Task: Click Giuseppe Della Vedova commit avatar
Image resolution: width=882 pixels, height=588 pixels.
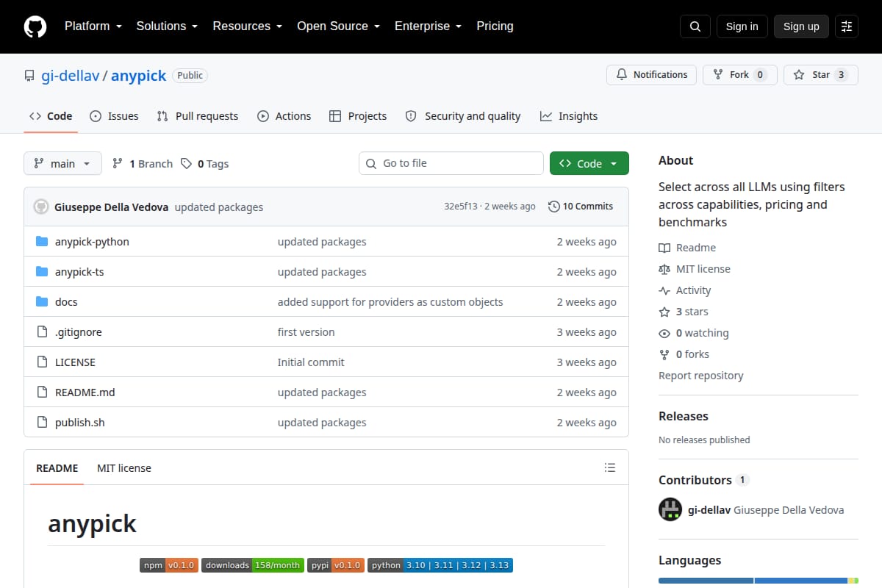Action: click(x=41, y=207)
